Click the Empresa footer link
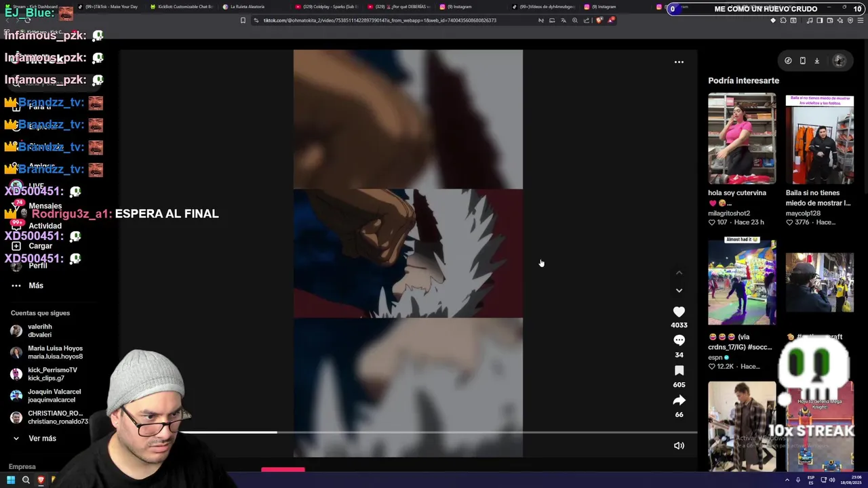Viewport: 868px width, 488px height. pyautogui.click(x=22, y=466)
